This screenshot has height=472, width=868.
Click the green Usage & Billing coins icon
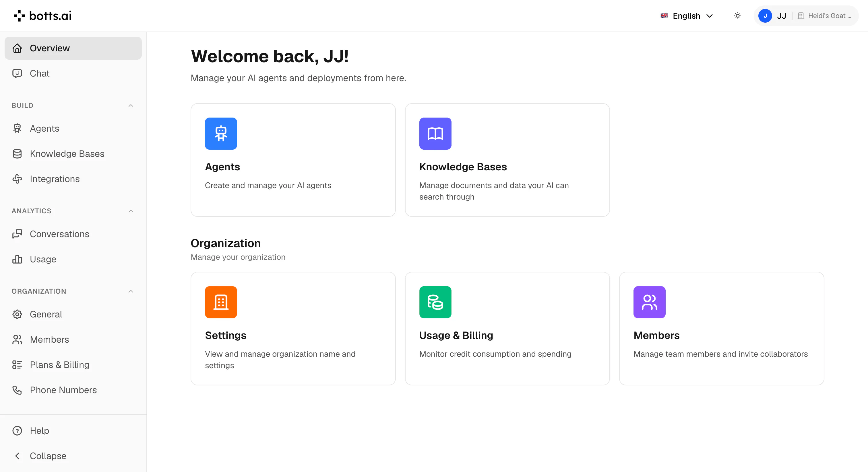[x=435, y=302]
